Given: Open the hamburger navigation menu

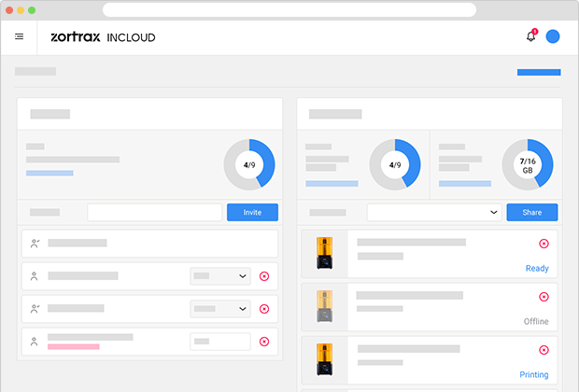Looking at the screenshot, I should 19,37.
